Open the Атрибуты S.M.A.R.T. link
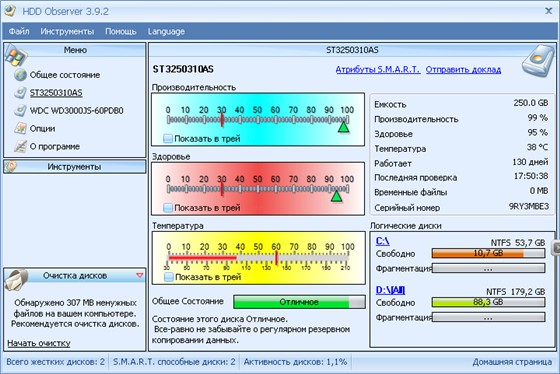 click(378, 70)
